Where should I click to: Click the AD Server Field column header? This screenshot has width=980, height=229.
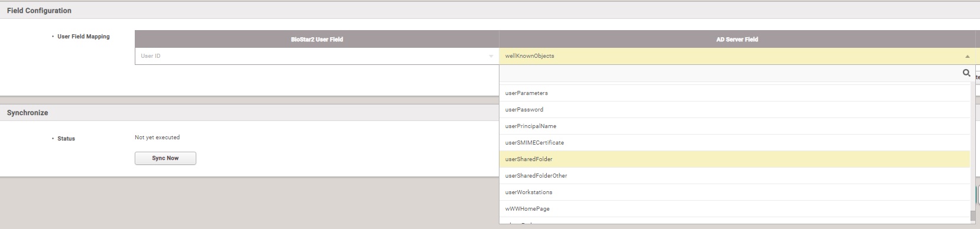click(x=737, y=40)
